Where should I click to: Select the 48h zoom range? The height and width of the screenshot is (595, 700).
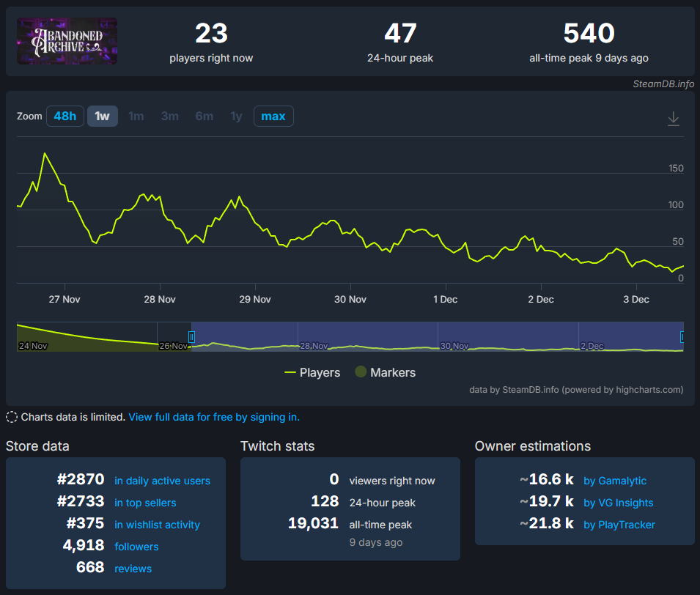(65, 116)
